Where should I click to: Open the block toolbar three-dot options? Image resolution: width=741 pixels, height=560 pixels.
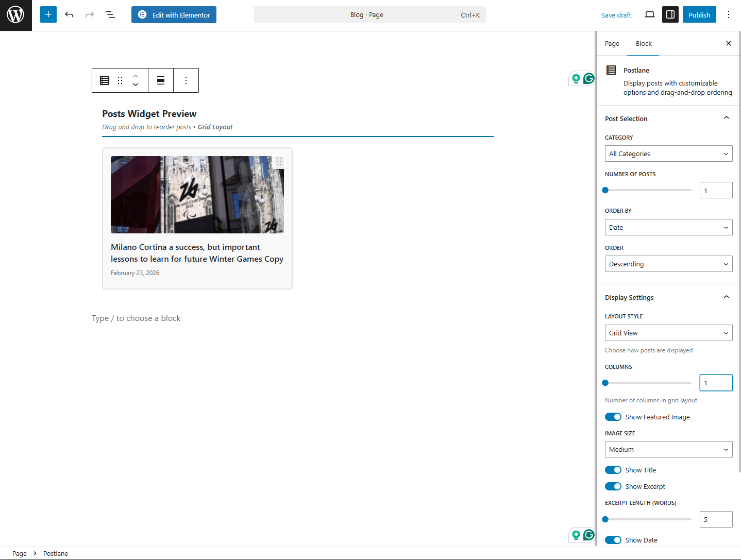click(186, 80)
